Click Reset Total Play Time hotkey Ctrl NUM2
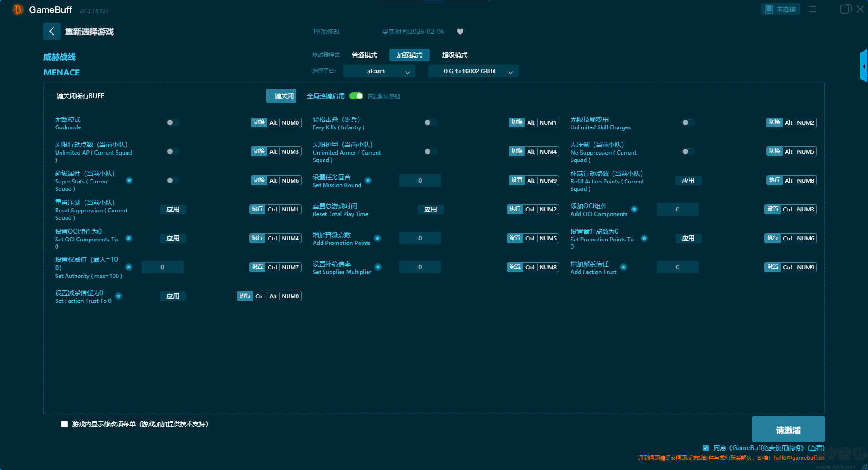868x470 pixels. click(533, 209)
